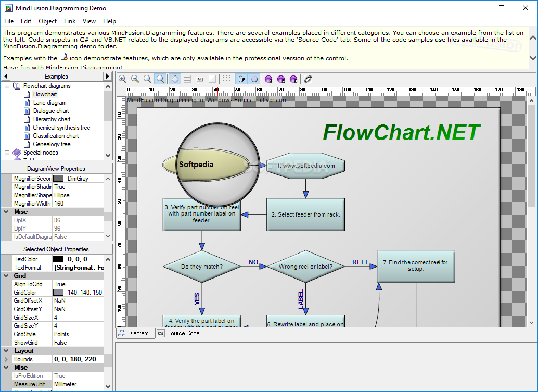Toggle the highlighted magnifier tool icon
Viewport: 538px width, 392px height.
(160, 79)
